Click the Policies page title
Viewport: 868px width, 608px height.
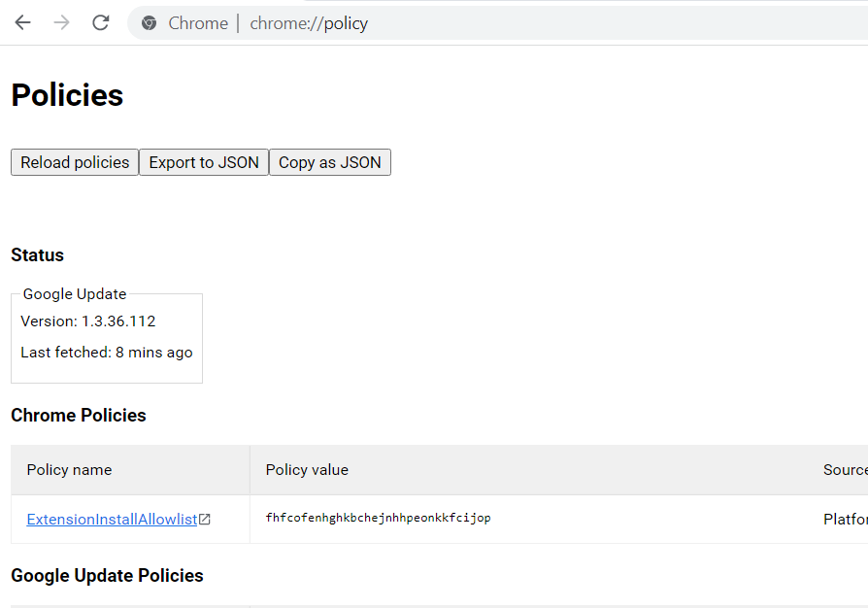(67, 94)
